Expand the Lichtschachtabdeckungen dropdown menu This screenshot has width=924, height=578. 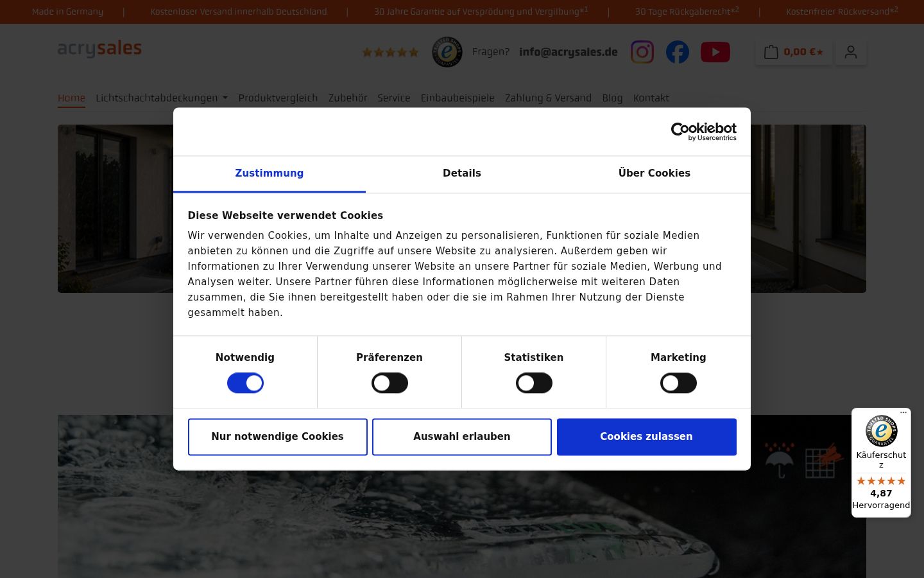pos(162,98)
